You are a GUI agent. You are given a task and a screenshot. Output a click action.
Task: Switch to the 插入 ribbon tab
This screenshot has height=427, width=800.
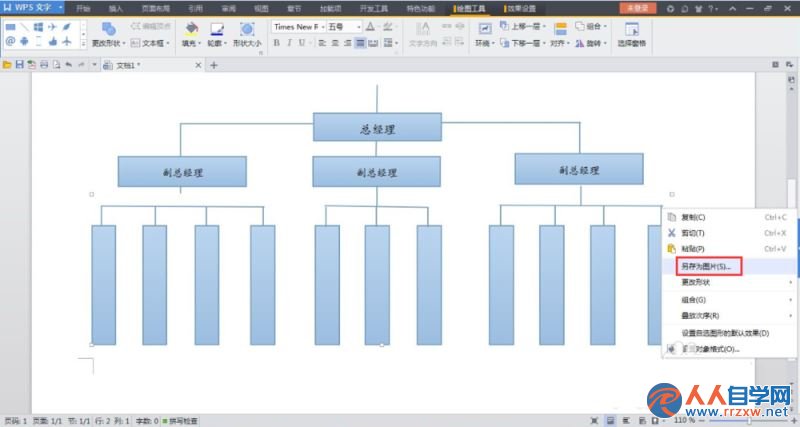(116, 9)
